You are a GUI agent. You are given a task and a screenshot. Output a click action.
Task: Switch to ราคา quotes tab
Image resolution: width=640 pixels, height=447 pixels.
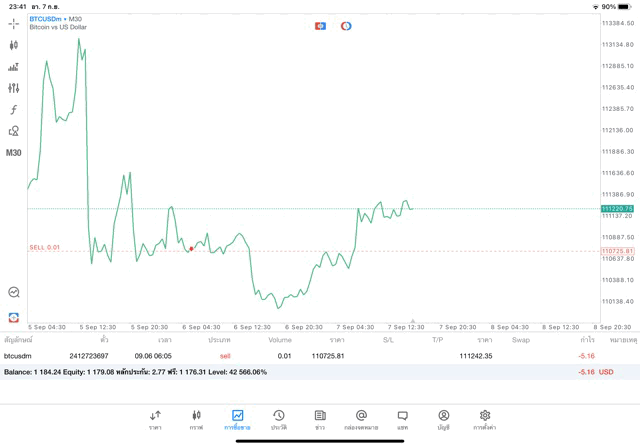point(155,419)
